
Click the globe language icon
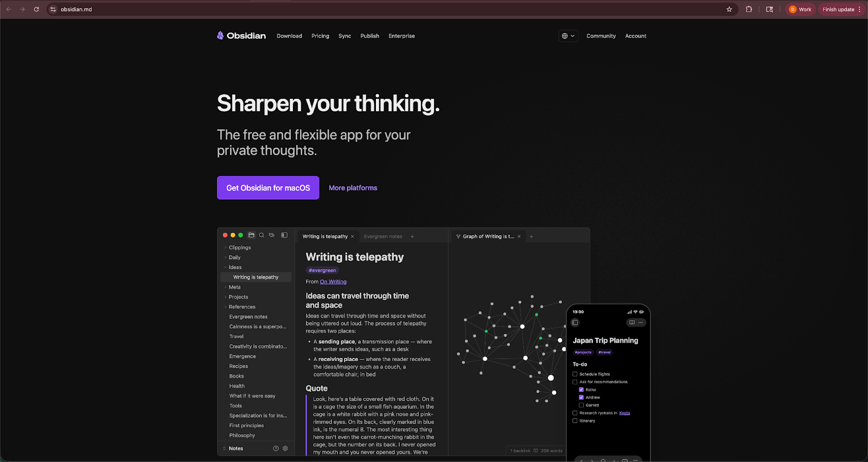tap(565, 36)
